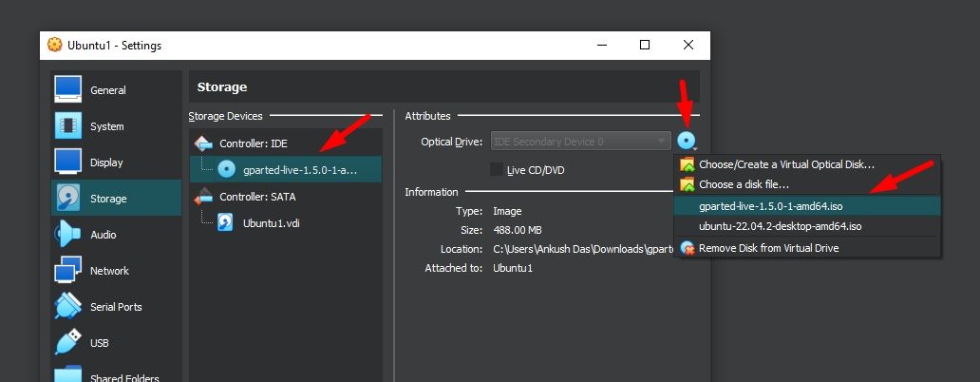The image size is (980, 382).
Task: Open the Optical Drive dropdown
Action: [580, 142]
